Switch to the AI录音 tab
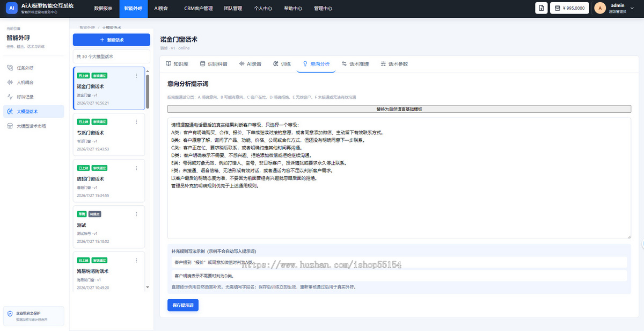 [250, 64]
